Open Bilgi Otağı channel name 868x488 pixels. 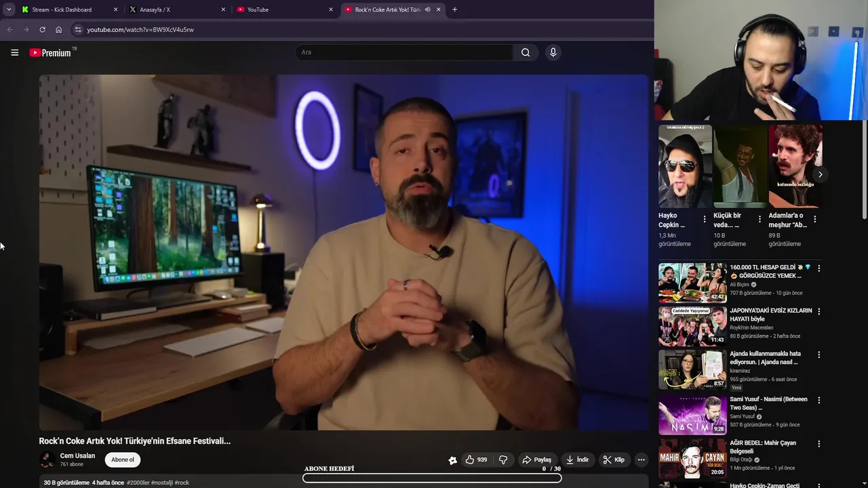pyautogui.click(x=743, y=460)
